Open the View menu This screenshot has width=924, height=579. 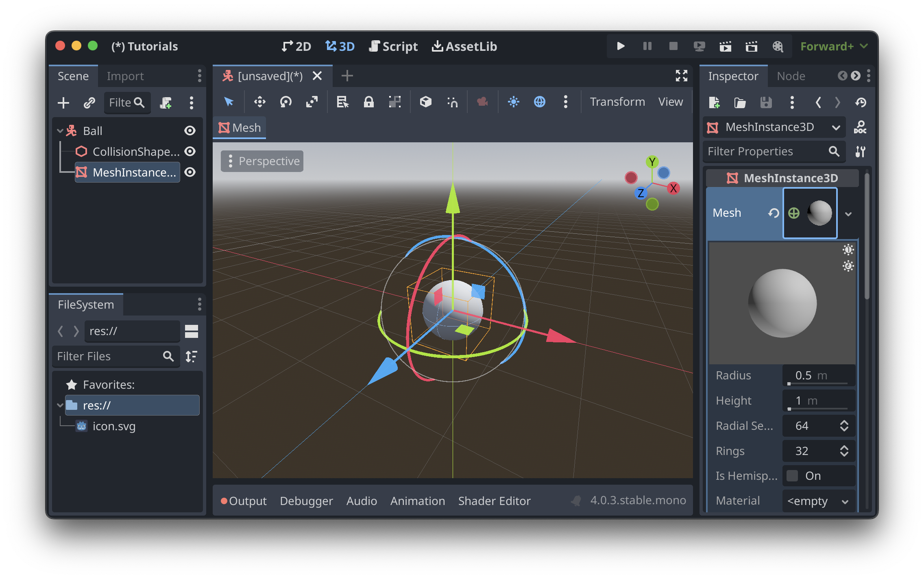(x=670, y=102)
